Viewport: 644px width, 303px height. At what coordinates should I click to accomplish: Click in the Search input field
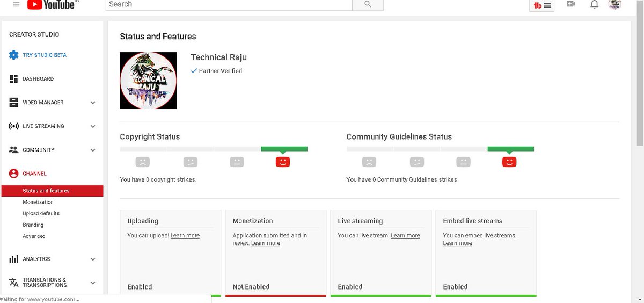point(229,4)
